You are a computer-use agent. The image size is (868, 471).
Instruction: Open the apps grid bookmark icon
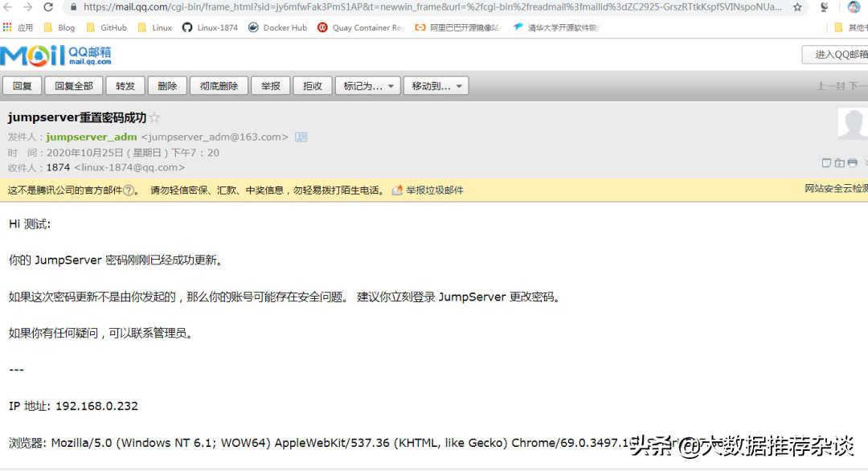pyautogui.click(x=7, y=27)
